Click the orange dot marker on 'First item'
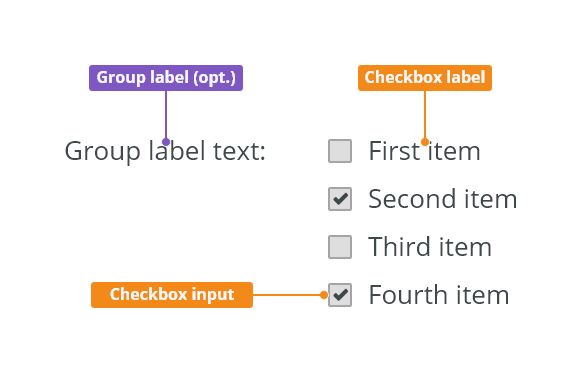 click(x=425, y=142)
